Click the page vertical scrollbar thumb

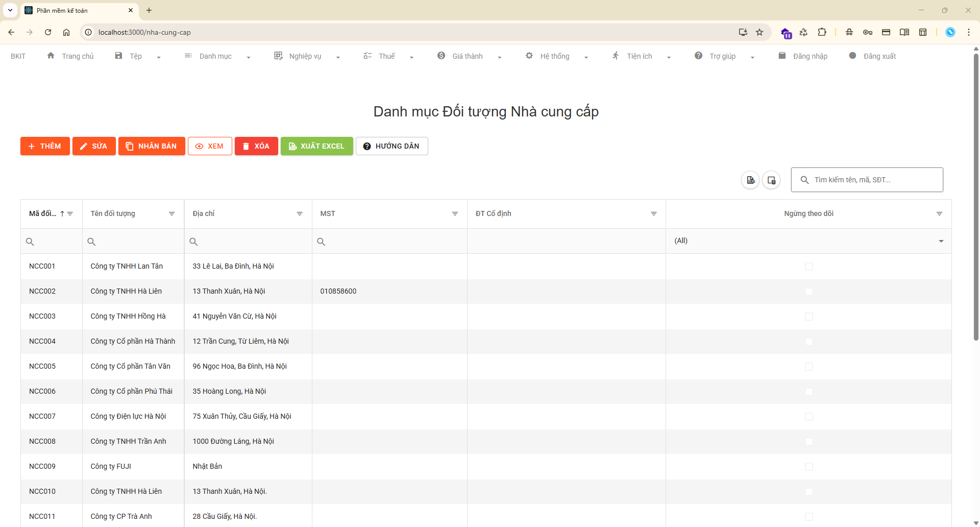pos(976,197)
